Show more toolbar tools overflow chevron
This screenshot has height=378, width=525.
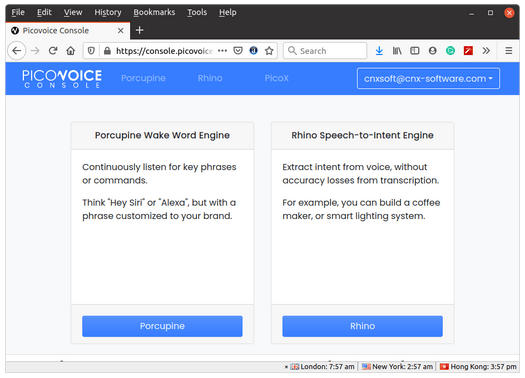click(x=486, y=51)
